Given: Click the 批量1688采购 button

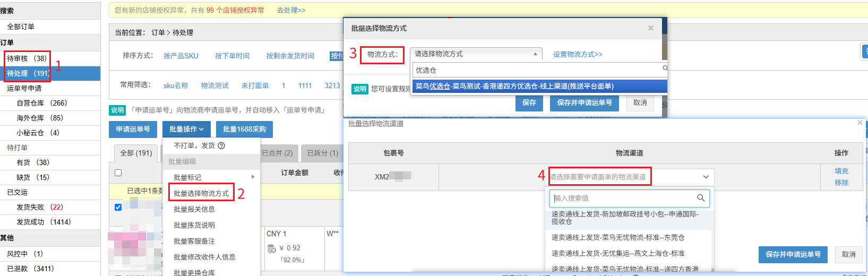Looking at the screenshot, I should [x=245, y=129].
